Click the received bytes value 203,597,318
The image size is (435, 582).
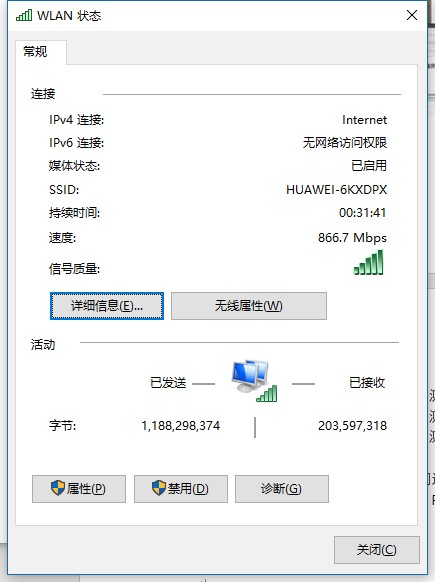coord(352,425)
